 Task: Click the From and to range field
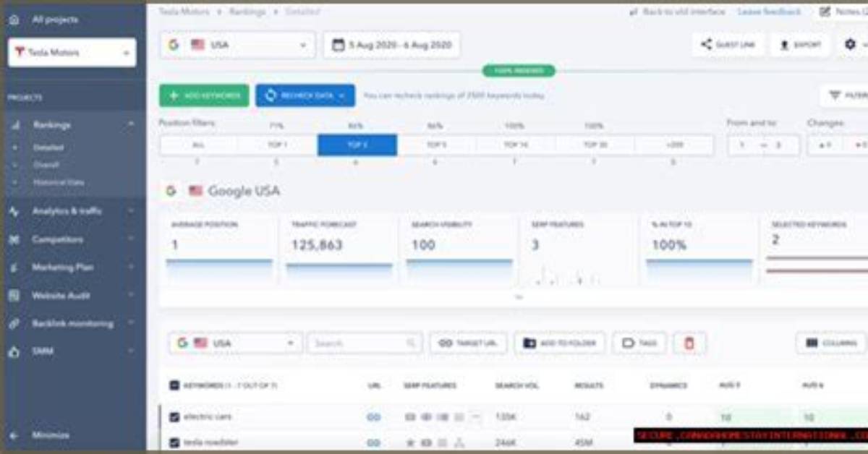763,145
